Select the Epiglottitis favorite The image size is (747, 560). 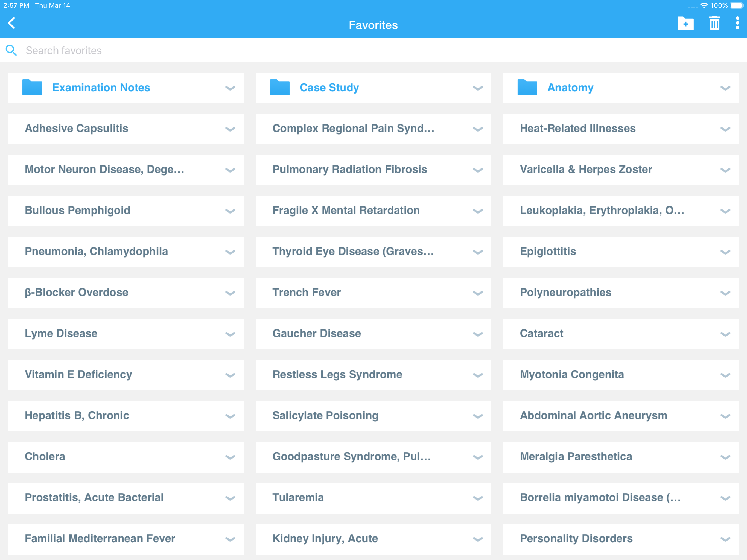coord(548,251)
